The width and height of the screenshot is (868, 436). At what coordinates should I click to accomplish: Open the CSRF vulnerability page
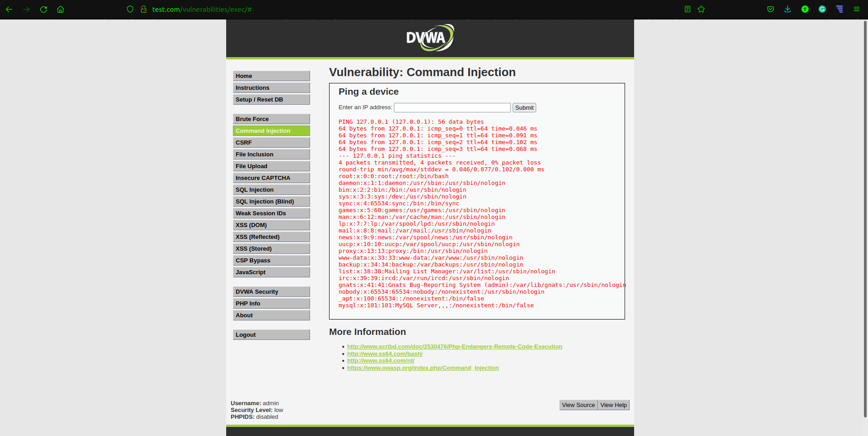tap(272, 142)
